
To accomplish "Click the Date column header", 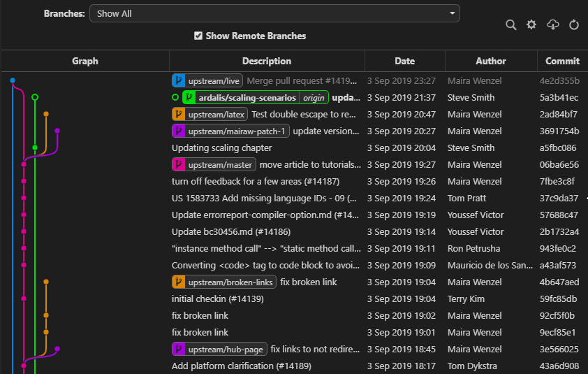I will 404,61.
